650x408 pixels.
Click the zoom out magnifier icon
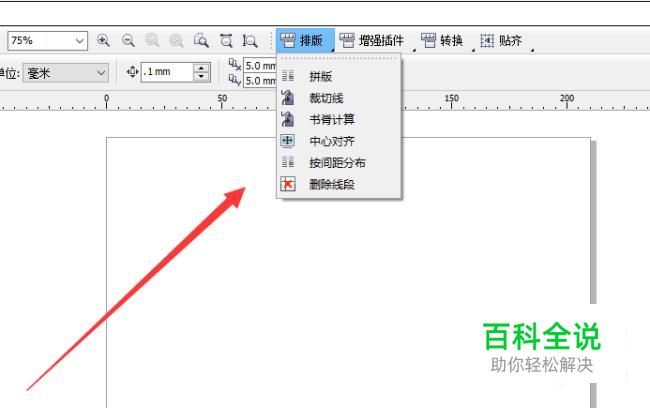click(x=128, y=40)
